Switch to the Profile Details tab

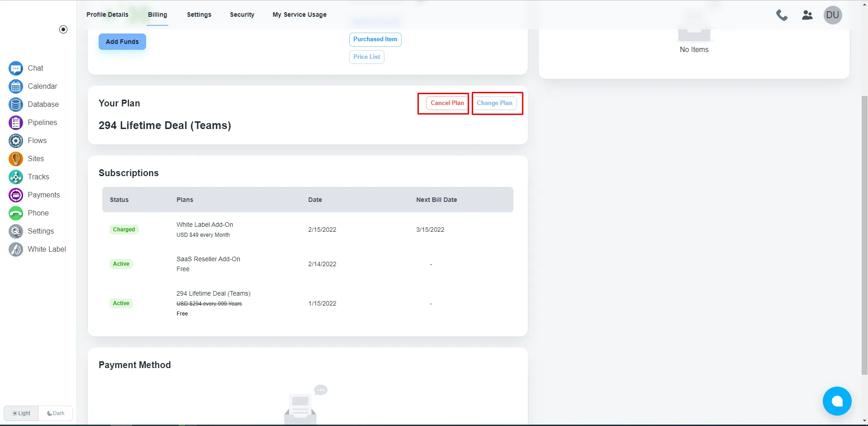tap(108, 14)
